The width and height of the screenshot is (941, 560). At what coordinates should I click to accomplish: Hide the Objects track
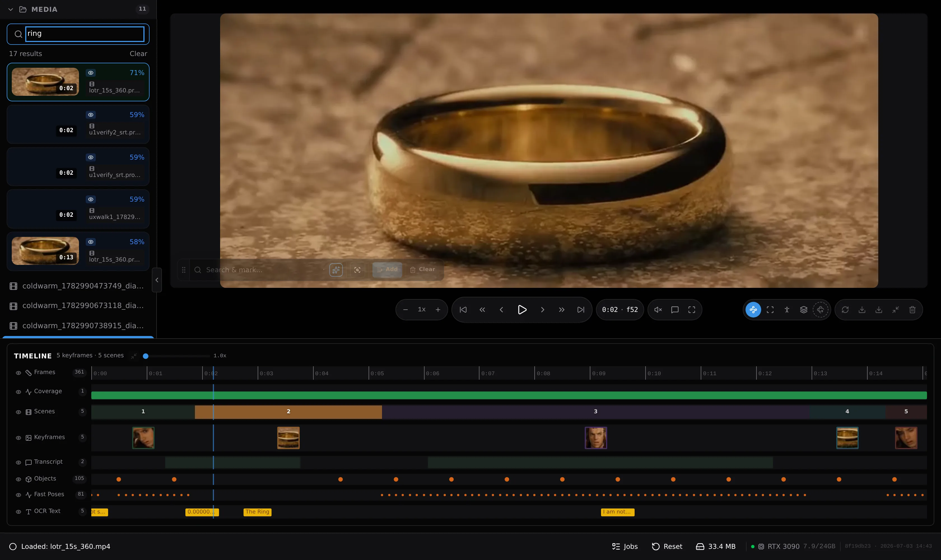pyautogui.click(x=18, y=479)
